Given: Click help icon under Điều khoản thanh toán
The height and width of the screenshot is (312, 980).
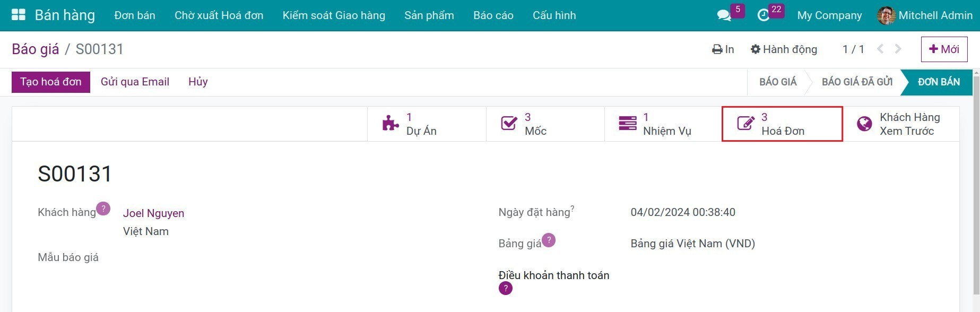Looking at the screenshot, I should point(506,288).
